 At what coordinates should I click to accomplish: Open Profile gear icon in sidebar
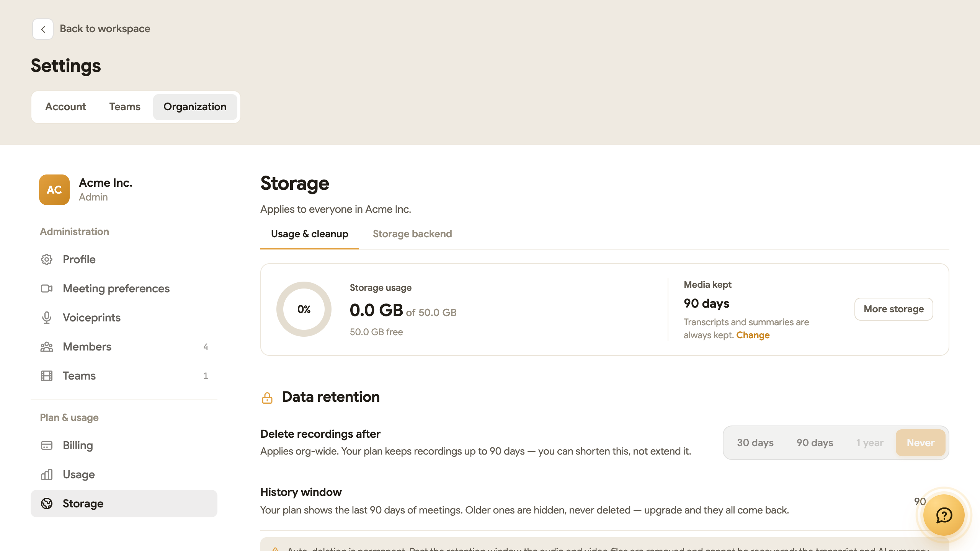(47, 259)
